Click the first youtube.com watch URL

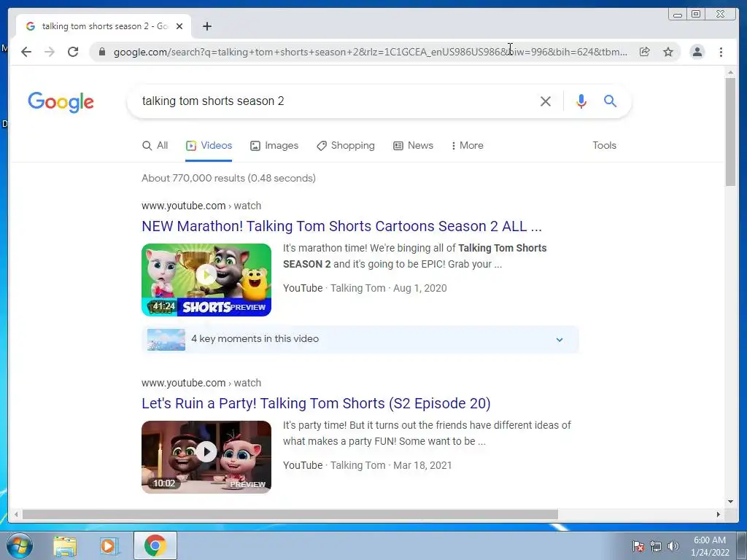[201, 206]
